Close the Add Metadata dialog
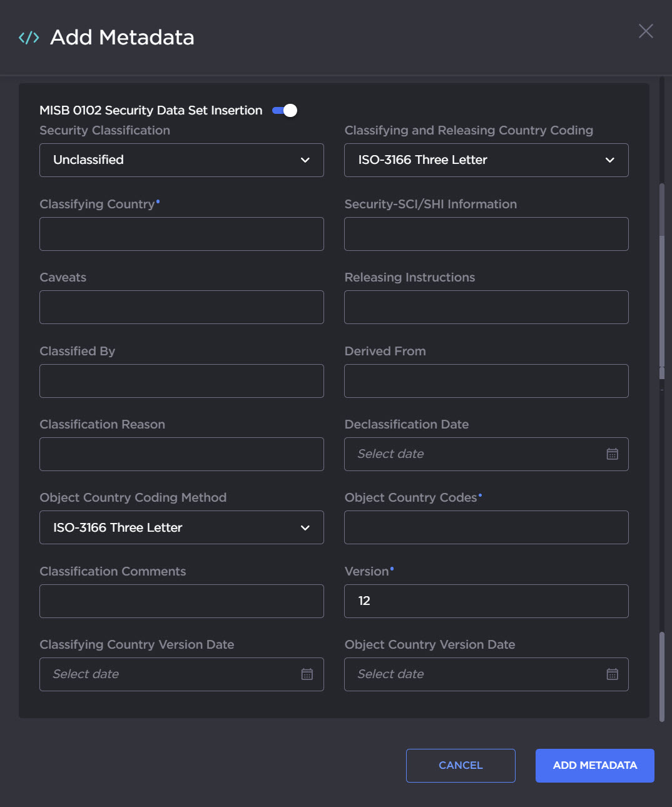Screen dimensions: 672x807 (x=646, y=31)
